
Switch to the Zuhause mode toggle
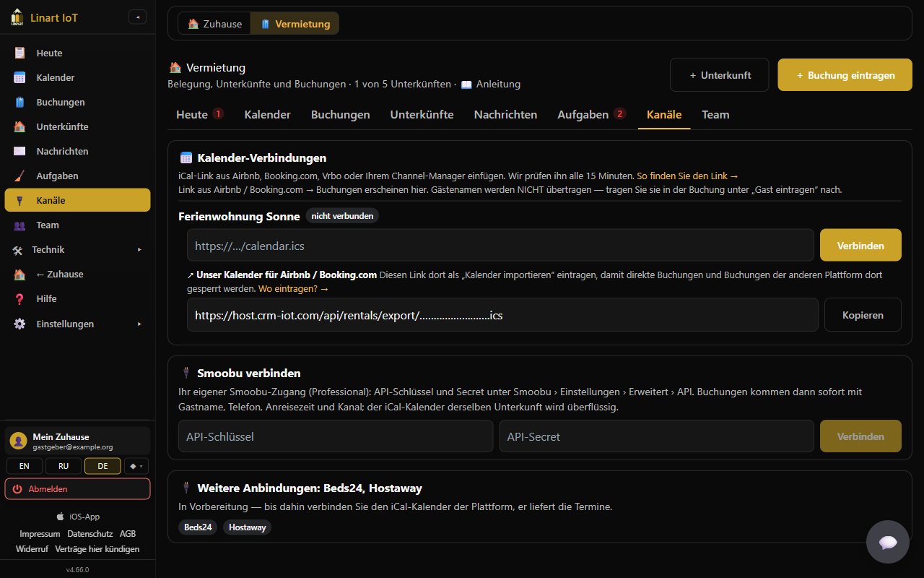214,24
